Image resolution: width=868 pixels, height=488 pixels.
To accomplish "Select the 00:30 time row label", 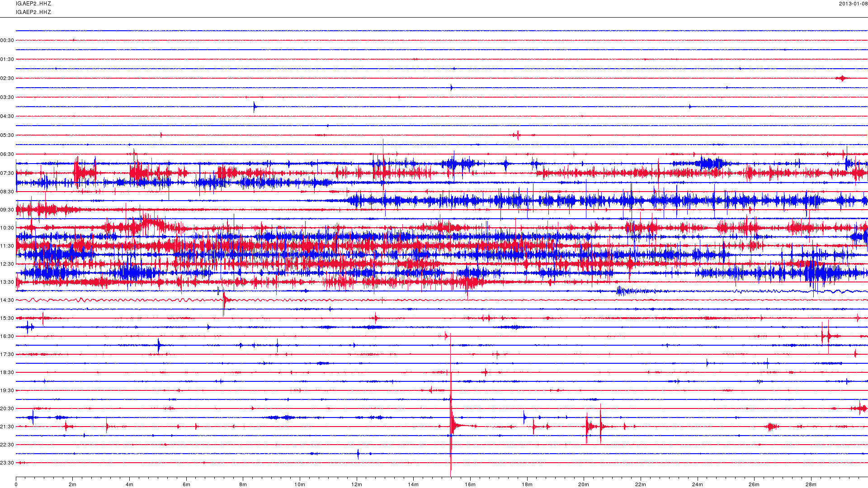I will pyautogui.click(x=7, y=40).
